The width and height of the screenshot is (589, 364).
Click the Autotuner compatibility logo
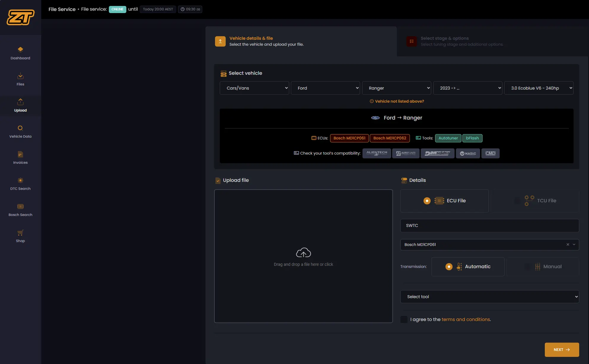pyautogui.click(x=406, y=153)
